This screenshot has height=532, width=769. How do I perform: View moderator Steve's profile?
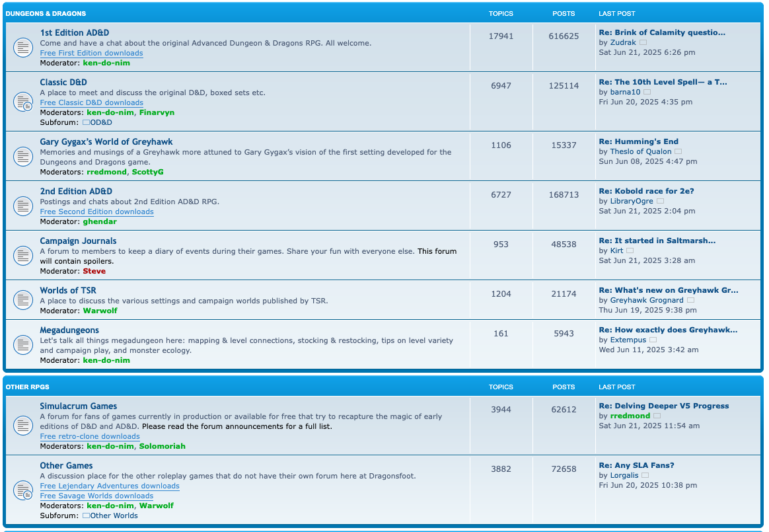click(94, 272)
